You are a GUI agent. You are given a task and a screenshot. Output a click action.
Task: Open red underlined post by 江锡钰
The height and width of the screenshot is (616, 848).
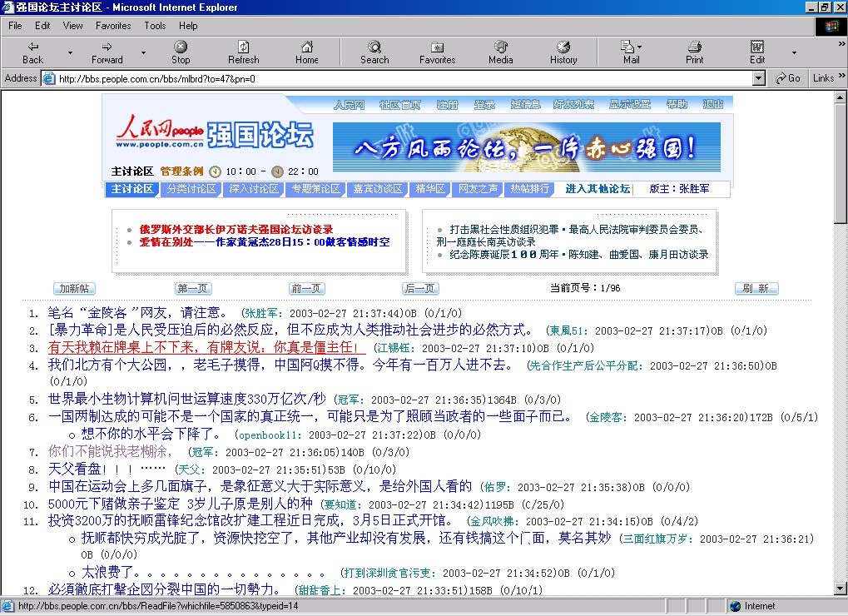(x=206, y=347)
